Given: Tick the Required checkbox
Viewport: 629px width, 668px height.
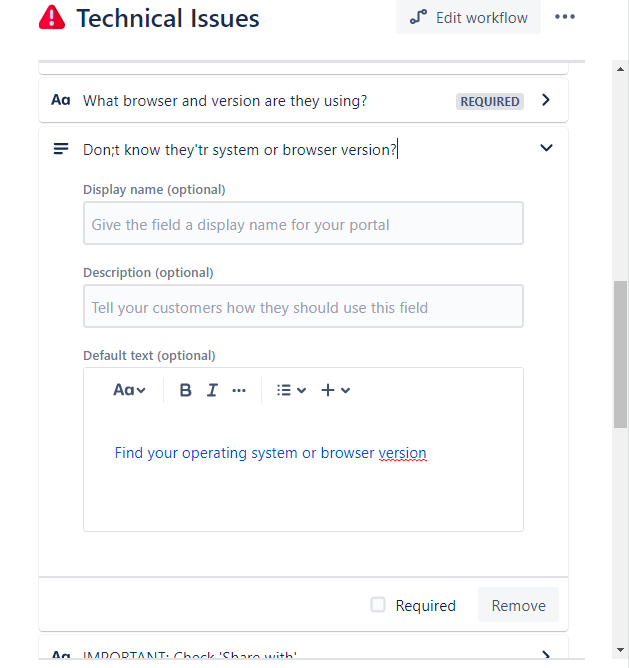Looking at the screenshot, I should [x=378, y=605].
